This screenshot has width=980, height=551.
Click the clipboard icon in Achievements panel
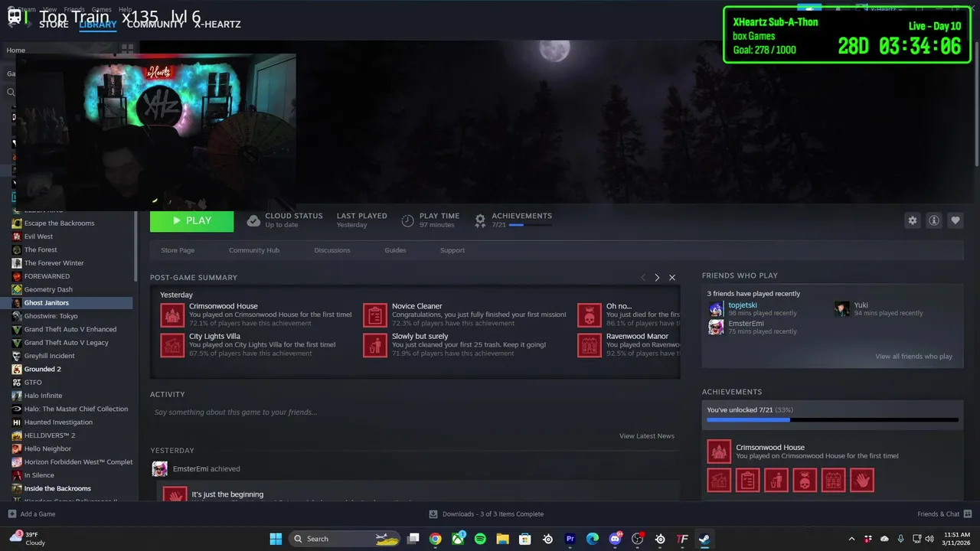point(747,480)
